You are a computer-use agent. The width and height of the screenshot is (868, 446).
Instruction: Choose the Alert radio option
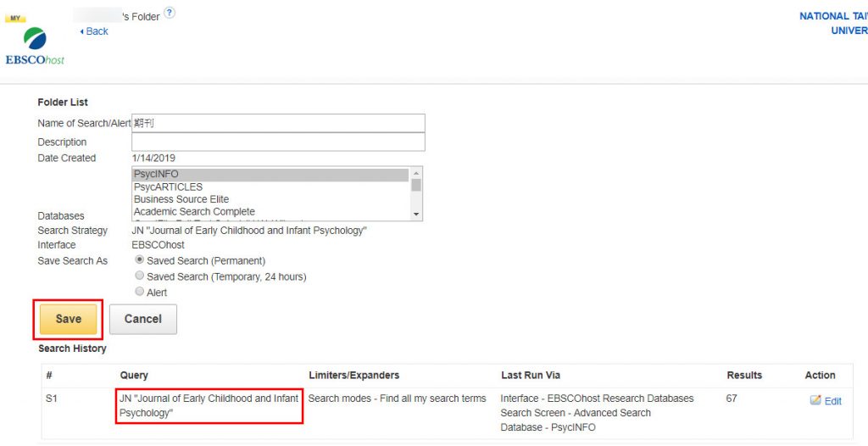click(x=140, y=292)
